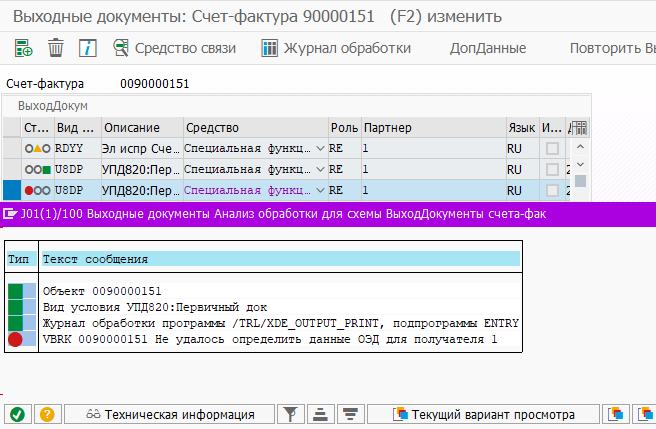Screen dimensions: 656x429
Task: Click the sort ascending icon
Action: coord(320,414)
